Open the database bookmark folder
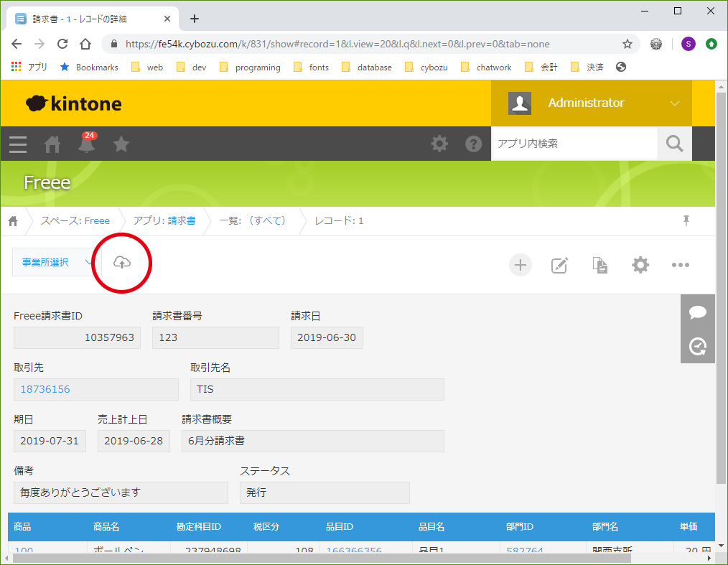The width and height of the screenshot is (728, 565). point(367,67)
